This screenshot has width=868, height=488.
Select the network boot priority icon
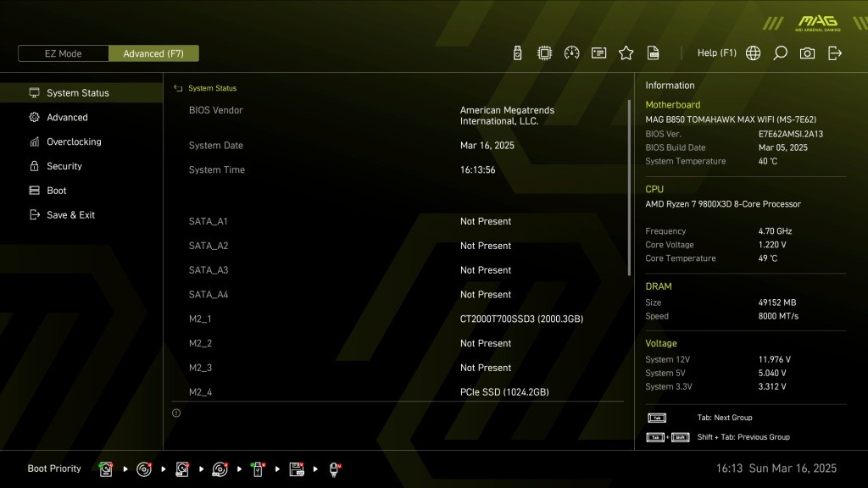(x=334, y=469)
